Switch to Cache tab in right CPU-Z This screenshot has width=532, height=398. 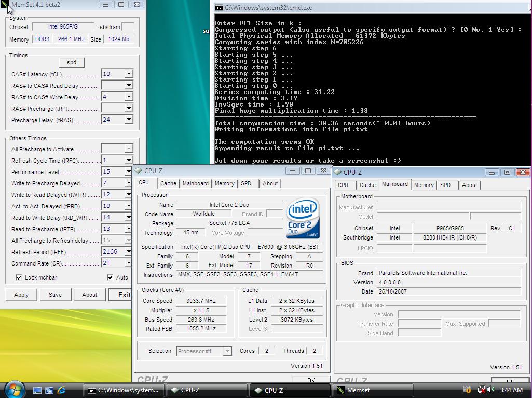pos(367,185)
